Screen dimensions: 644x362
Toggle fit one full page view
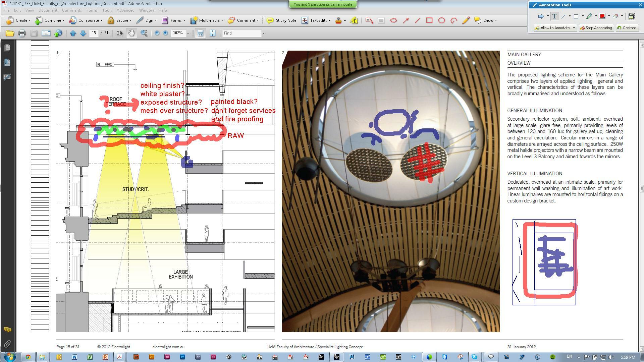(212, 33)
